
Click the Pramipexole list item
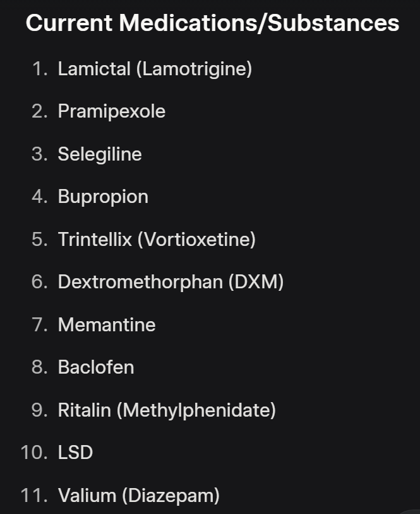[x=112, y=111]
